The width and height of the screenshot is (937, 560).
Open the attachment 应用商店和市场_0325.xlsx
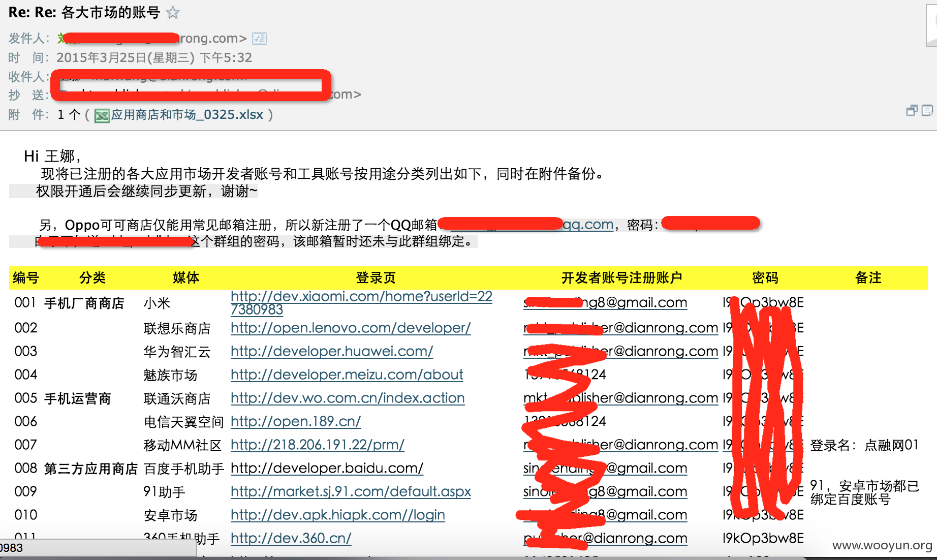click(187, 115)
